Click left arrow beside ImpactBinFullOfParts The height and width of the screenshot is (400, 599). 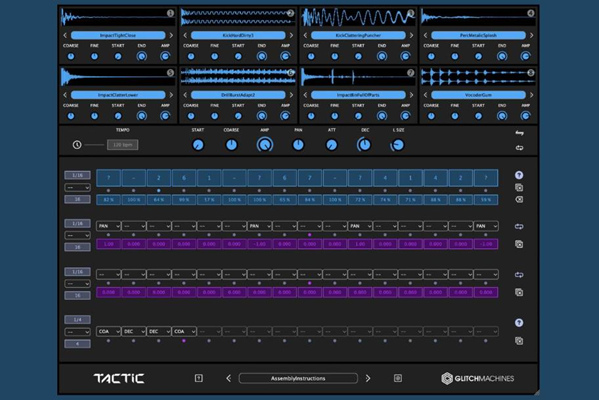(x=305, y=95)
